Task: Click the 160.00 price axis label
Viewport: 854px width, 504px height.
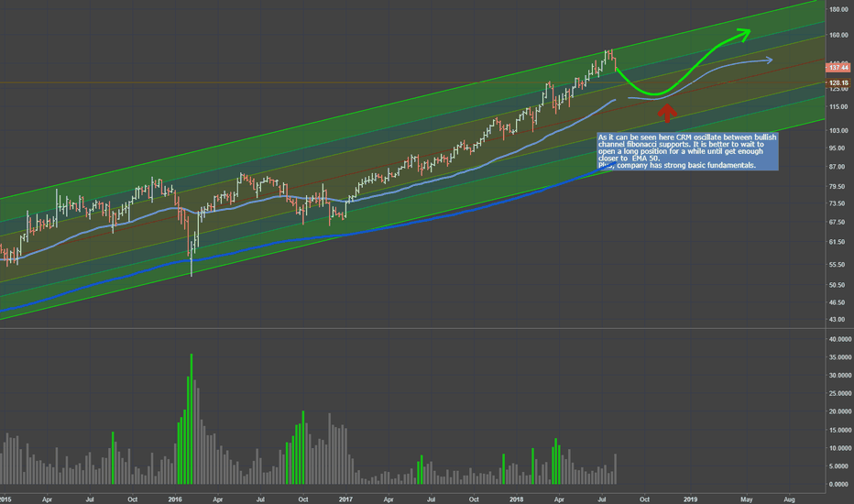Action: point(838,35)
